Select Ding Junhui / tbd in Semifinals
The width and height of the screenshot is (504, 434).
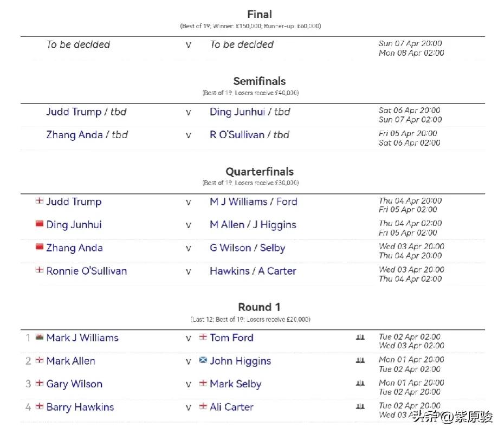pyautogui.click(x=250, y=112)
